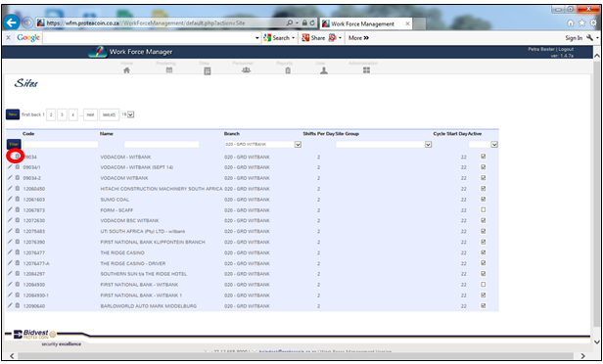
Task: Delete FORM - SCAFF row with trash icon
Action: [18, 209]
